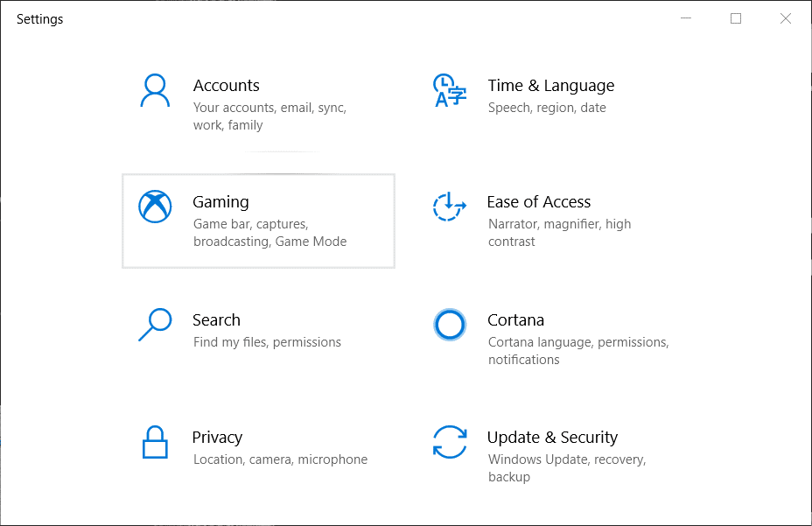The width and height of the screenshot is (812, 526).
Task: Maximize the Settings window
Action: click(x=736, y=18)
